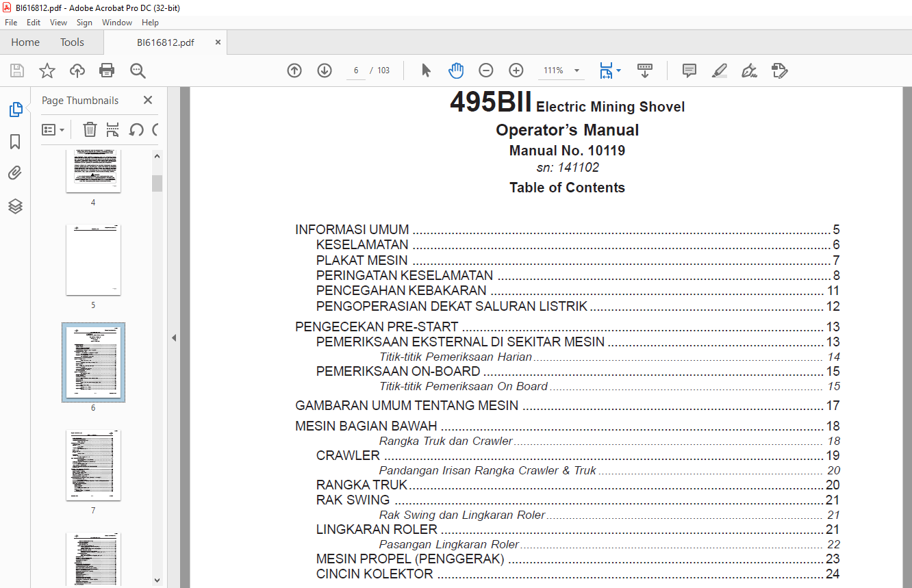Click the PEMERIKSAAN ON-BOARD entry
This screenshot has width=912, height=588.
click(578, 372)
